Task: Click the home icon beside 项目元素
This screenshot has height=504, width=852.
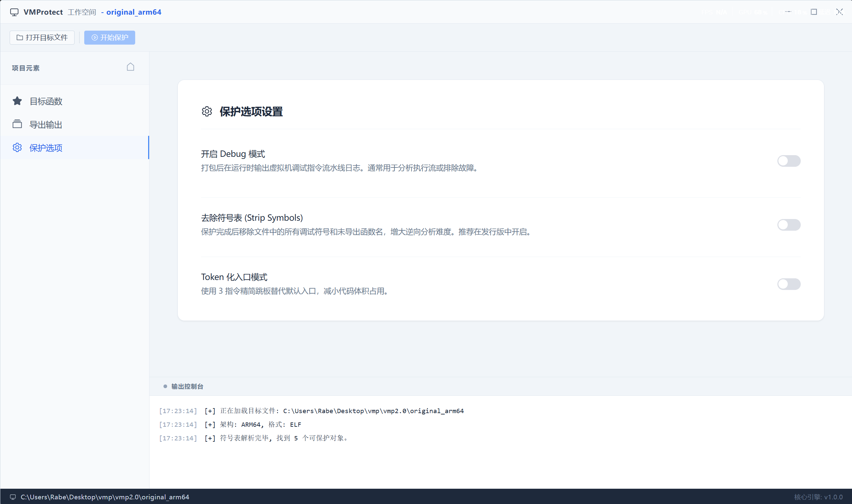Action: click(131, 67)
